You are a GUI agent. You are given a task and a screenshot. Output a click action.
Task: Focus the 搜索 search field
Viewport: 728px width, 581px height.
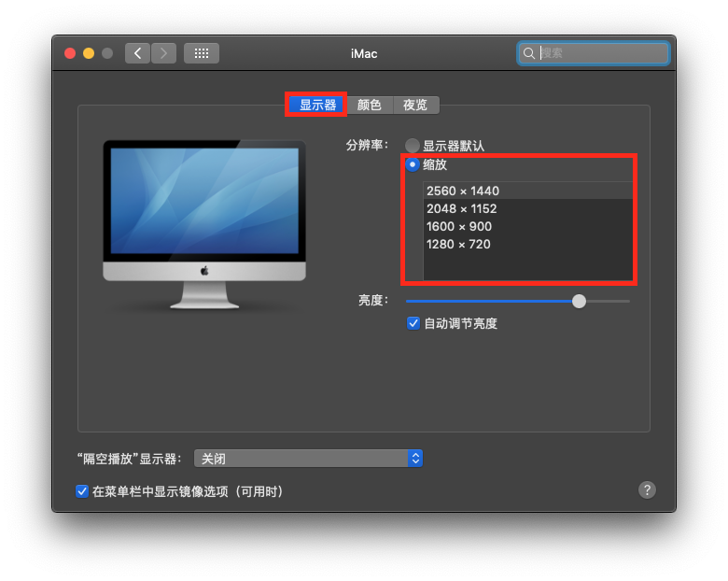click(594, 53)
